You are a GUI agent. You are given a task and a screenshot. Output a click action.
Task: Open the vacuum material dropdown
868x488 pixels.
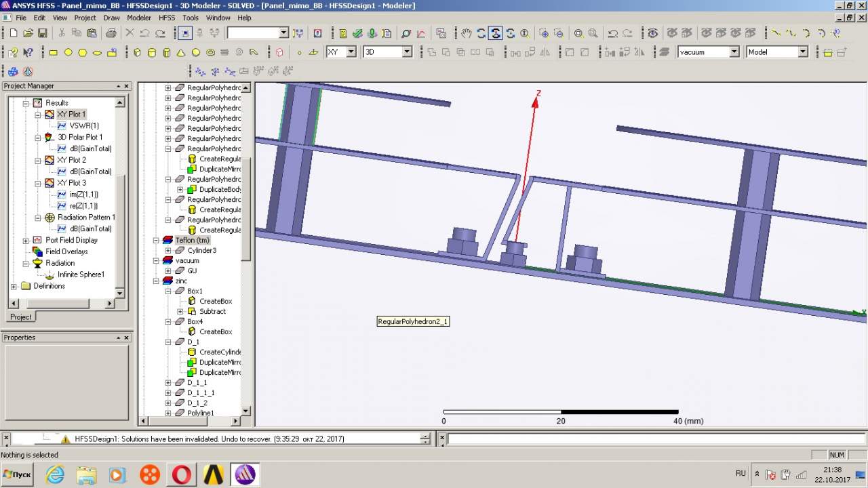click(x=734, y=52)
